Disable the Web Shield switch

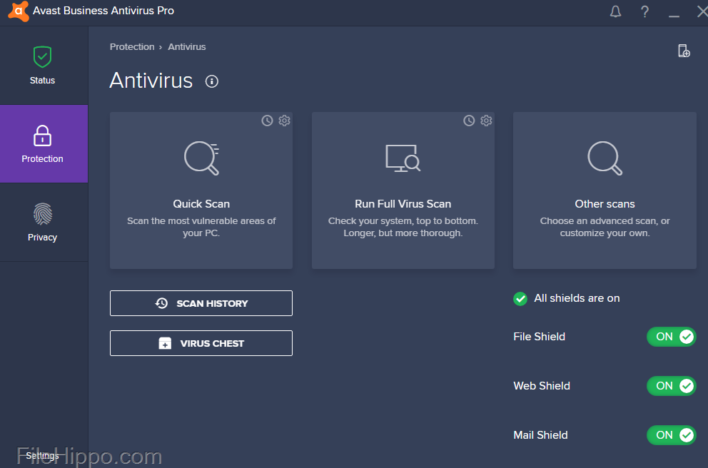(671, 386)
